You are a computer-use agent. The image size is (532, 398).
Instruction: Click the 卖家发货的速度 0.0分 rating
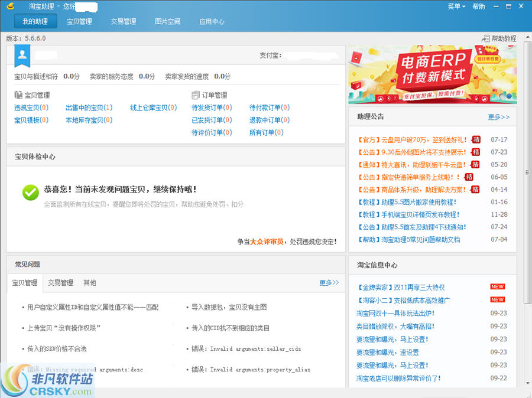197,77
